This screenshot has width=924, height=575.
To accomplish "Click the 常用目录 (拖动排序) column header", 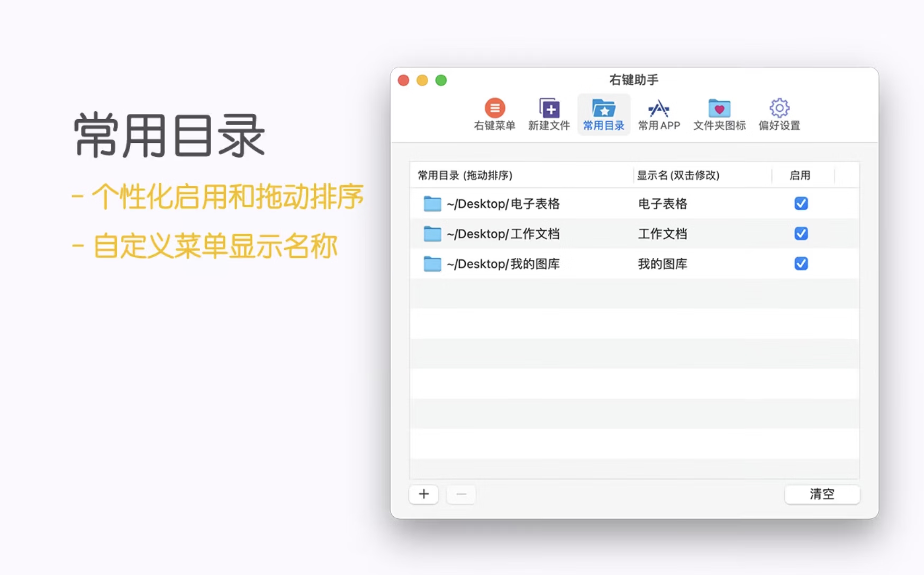I will tap(465, 175).
